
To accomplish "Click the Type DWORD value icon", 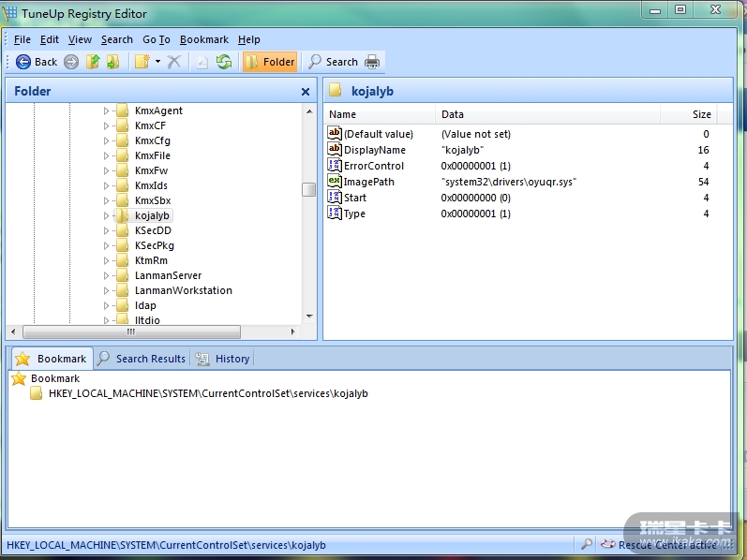I will (x=335, y=214).
